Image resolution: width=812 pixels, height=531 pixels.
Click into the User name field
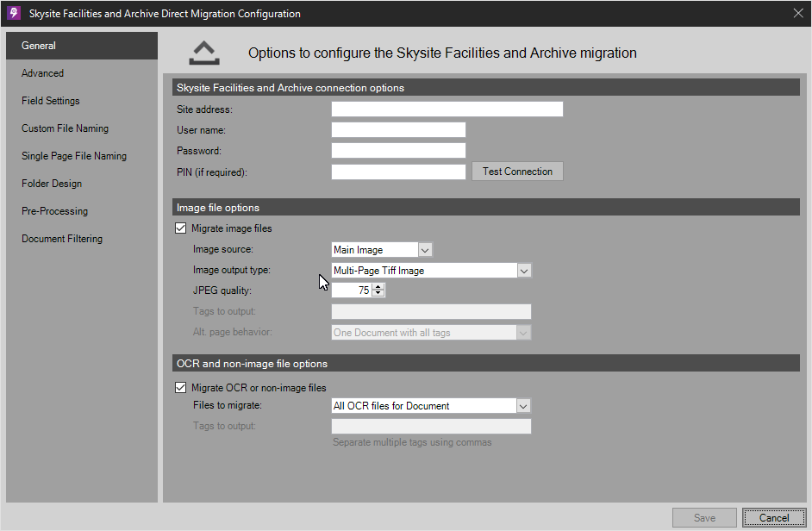click(x=398, y=130)
